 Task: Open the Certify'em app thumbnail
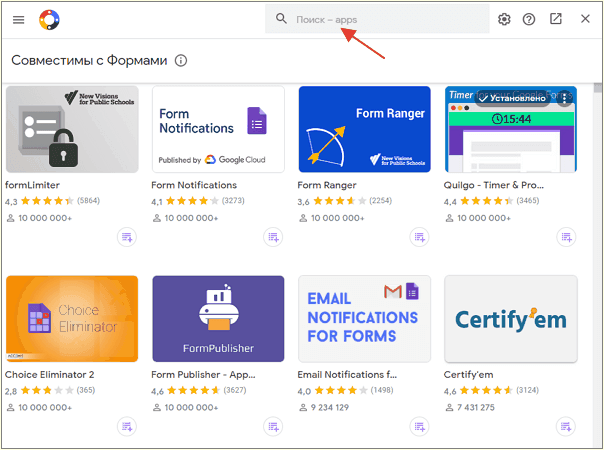511,319
